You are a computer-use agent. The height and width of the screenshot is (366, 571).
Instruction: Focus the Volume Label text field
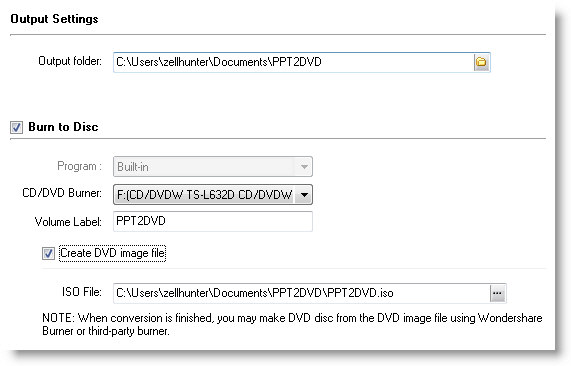pos(213,221)
